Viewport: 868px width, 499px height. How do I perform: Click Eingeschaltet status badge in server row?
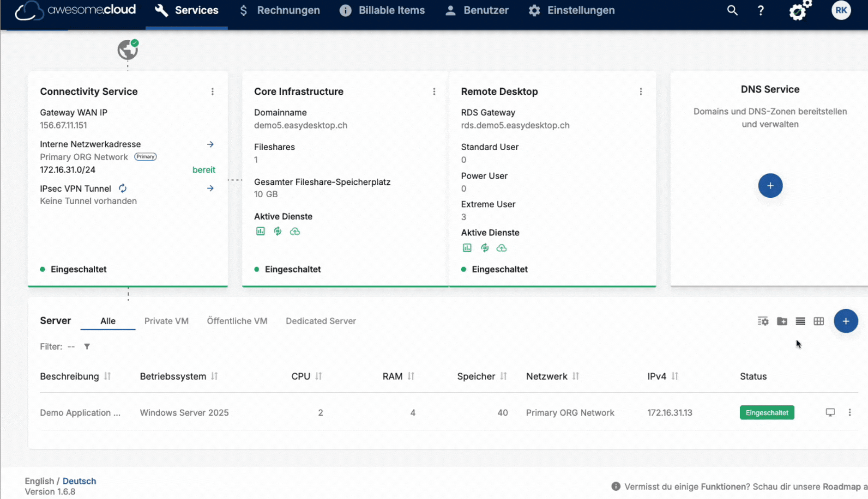click(x=767, y=413)
